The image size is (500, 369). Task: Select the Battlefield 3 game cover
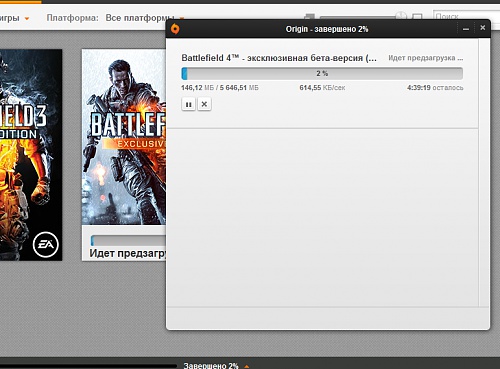pyautogui.click(x=31, y=155)
